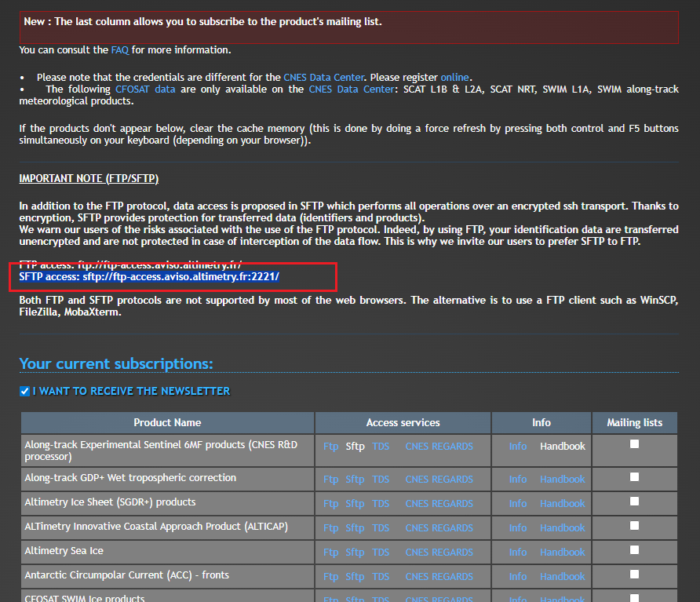The image size is (700, 602).
Task: Open Ftp access for Along-track GDP+ Wet tropospheric
Action: [330, 479]
